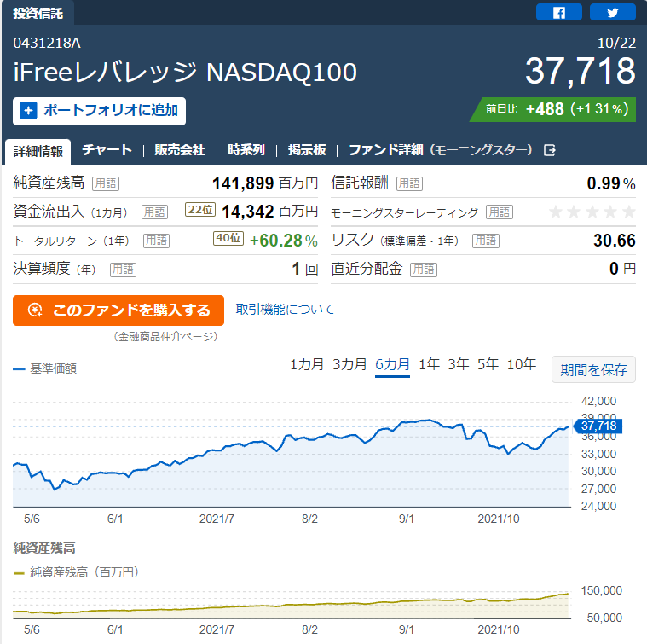Screen dimensions: 647x644
Task: Open the 販売会社 tab
Action: (x=180, y=150)
